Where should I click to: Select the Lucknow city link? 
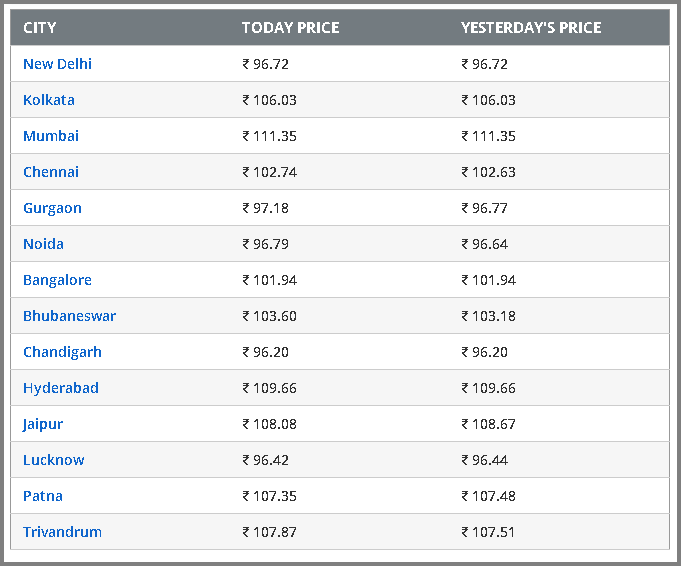tap(53, 460)
